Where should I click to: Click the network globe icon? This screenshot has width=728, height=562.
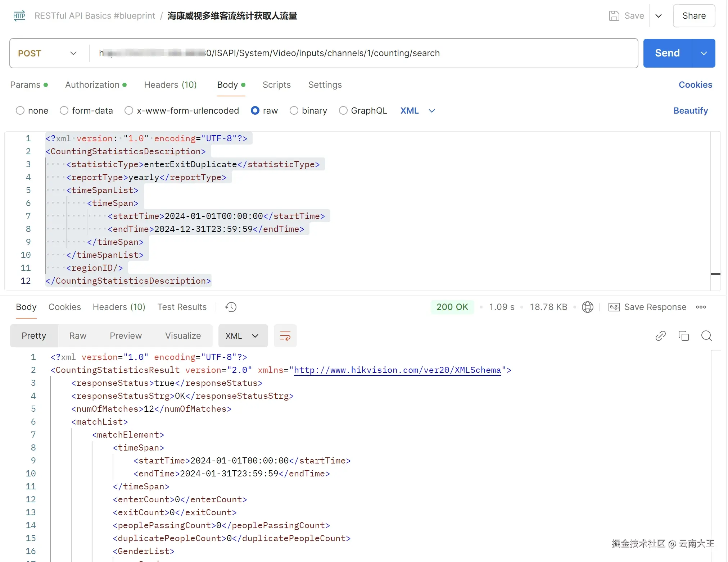point(587,307)
